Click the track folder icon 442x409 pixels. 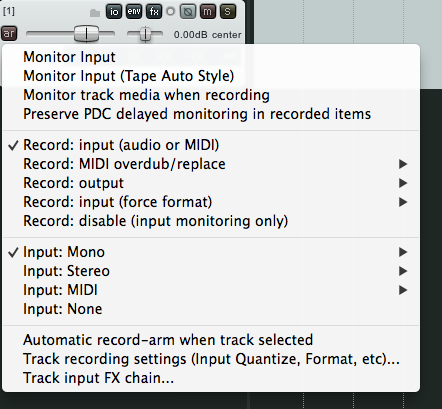click(95, 13)
